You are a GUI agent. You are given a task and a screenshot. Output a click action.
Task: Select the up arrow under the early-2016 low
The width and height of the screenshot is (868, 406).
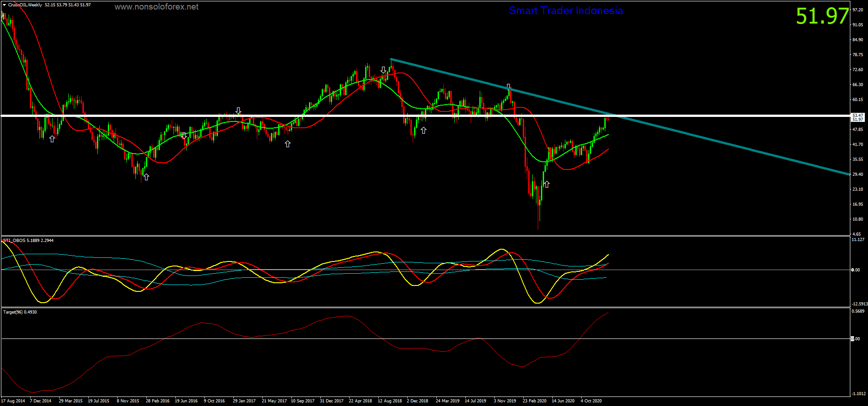[x=146, y=177]
